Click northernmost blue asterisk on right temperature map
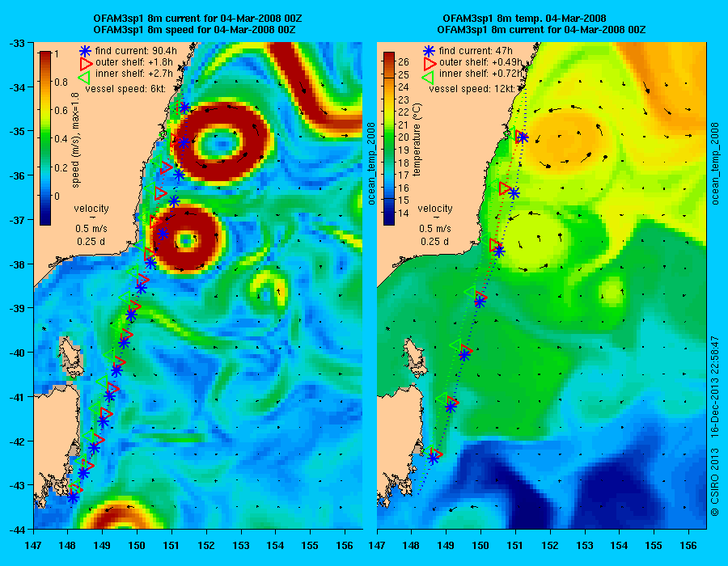This screenshot has width=728, height=566. coord(523,137)
